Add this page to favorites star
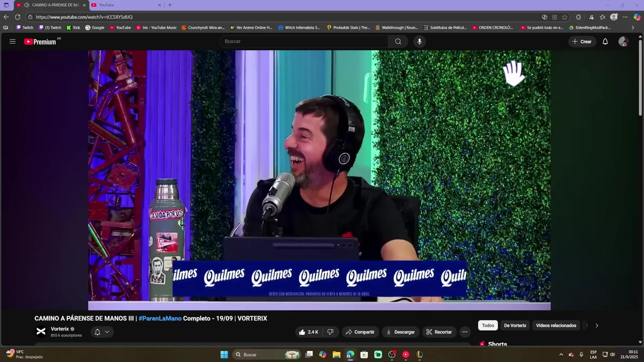Viewport: 644px width, 362px height. pos(565,17)
